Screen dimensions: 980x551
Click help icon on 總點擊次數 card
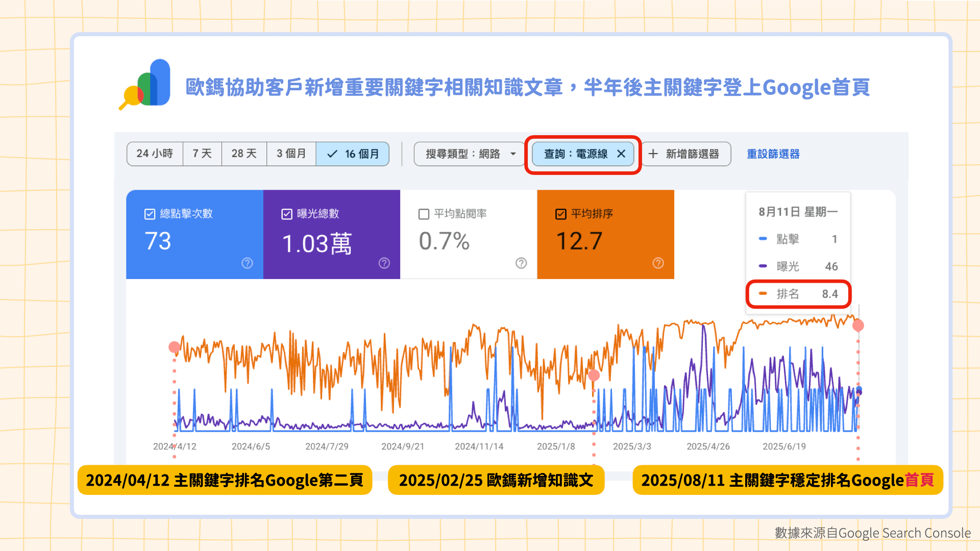(x=247, y=263)
